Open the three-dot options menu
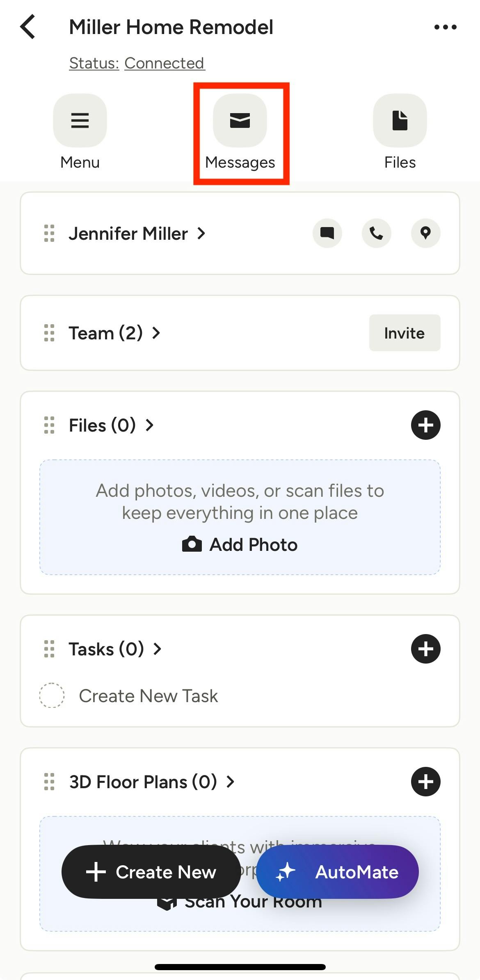Viewport: 480px width, 980px height. (445, 27)
